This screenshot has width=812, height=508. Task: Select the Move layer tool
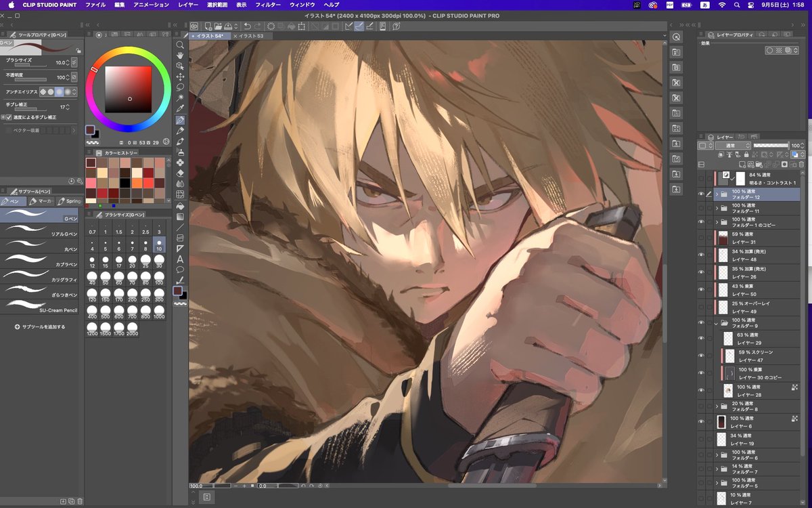coord(181,77)
